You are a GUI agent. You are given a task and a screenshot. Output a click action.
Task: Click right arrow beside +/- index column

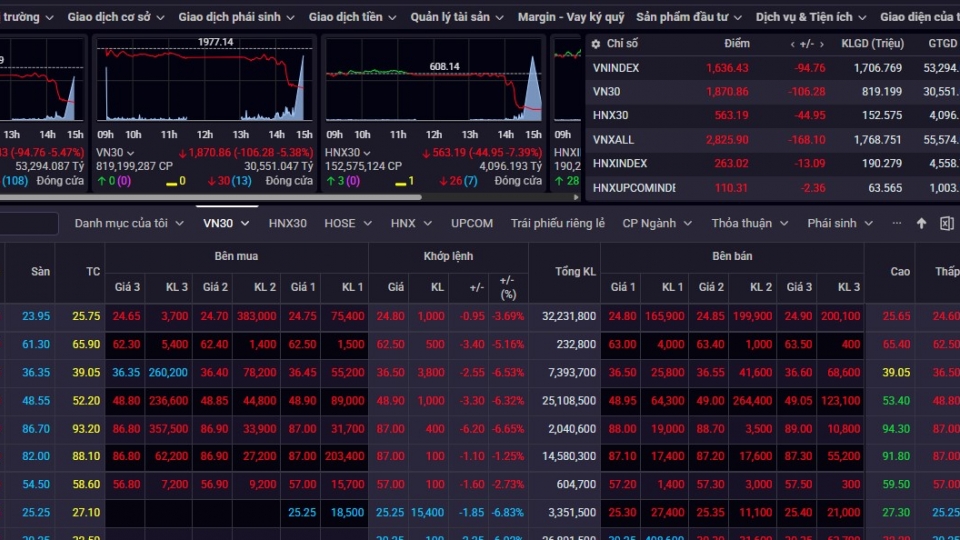coord(820,44)
